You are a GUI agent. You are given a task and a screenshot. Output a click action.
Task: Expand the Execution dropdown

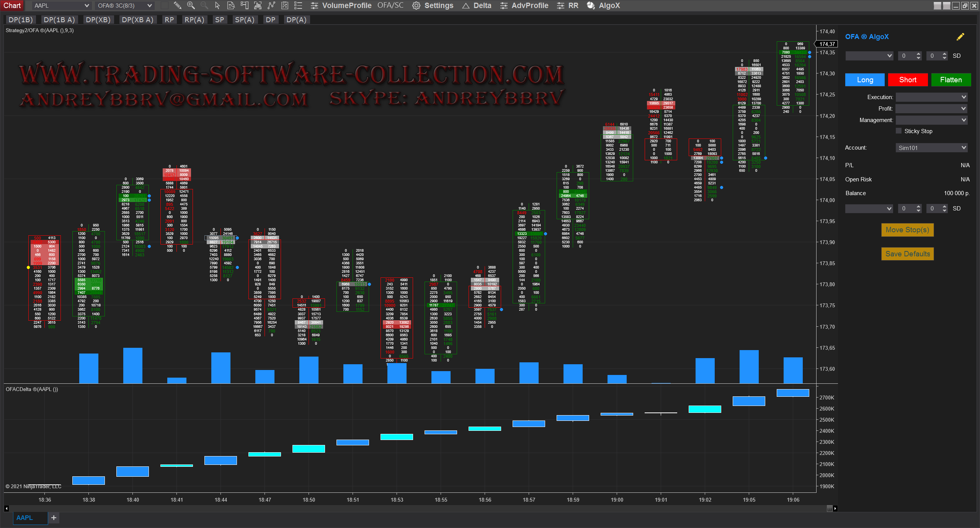931,97
